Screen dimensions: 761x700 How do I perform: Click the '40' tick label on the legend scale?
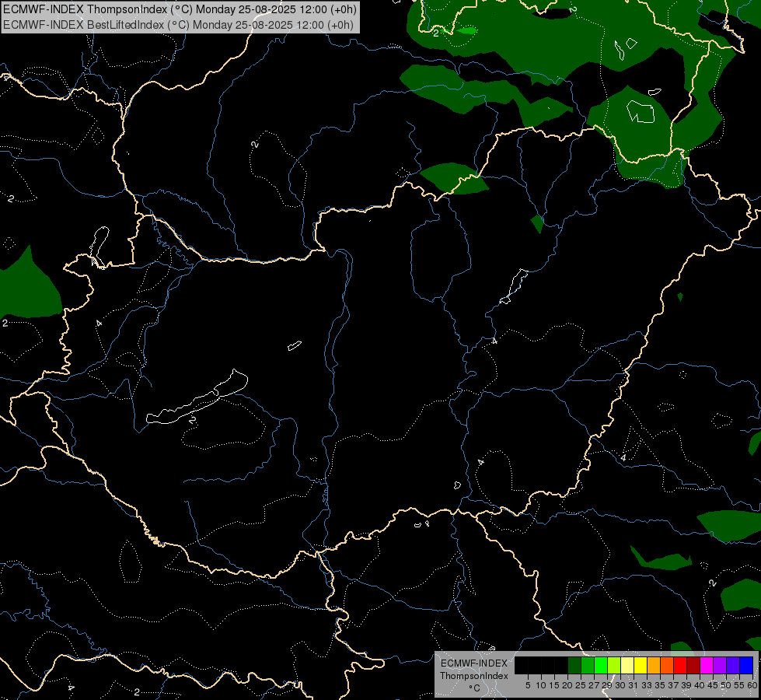click(x=700, y=685)
